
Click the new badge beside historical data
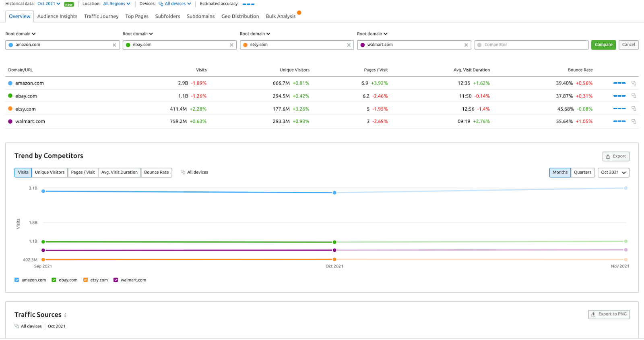[69, 4]
